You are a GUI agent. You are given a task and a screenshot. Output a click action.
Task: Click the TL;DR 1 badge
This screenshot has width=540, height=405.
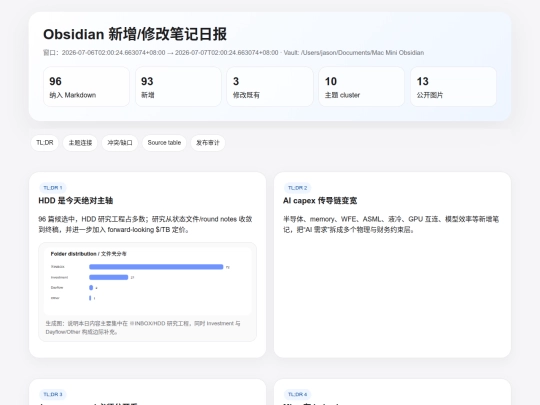click(53, 188)
